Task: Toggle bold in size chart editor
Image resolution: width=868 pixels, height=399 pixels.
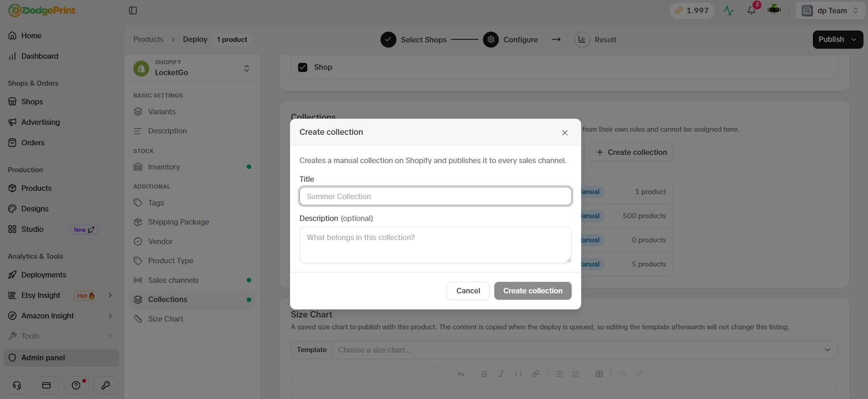Action: (x=484, y=374)
